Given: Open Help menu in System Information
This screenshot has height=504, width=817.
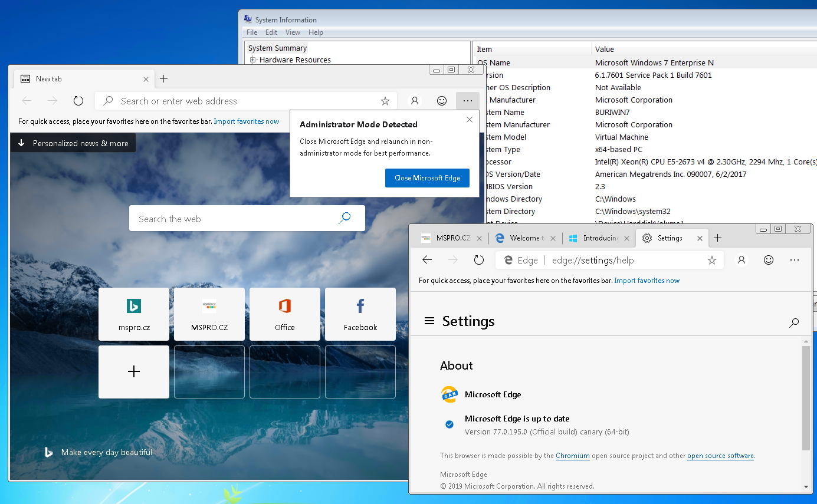Looking at the screenshot, I should pos(316,32).
